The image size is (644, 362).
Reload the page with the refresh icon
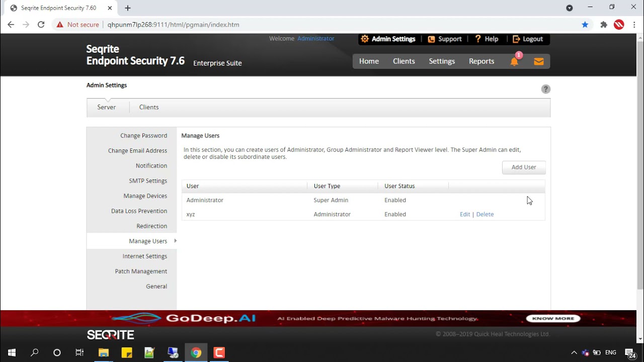(41, 24)
